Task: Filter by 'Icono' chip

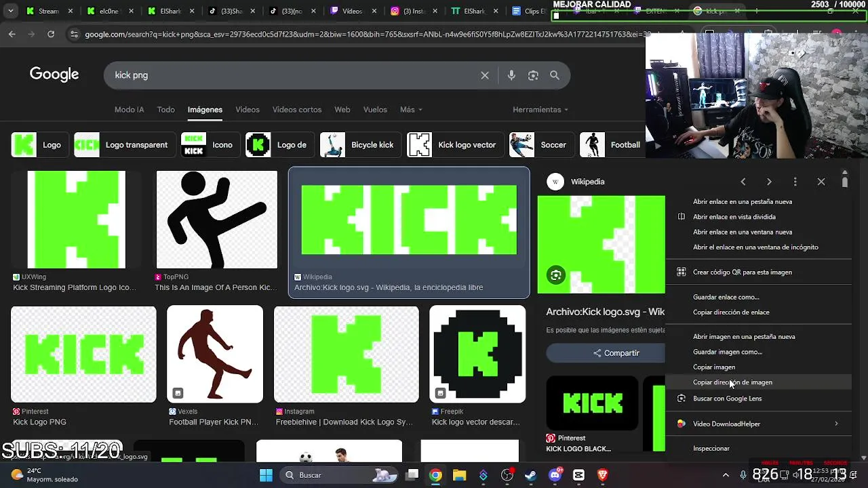Action: pyautogui.click(x=209, y=145)
